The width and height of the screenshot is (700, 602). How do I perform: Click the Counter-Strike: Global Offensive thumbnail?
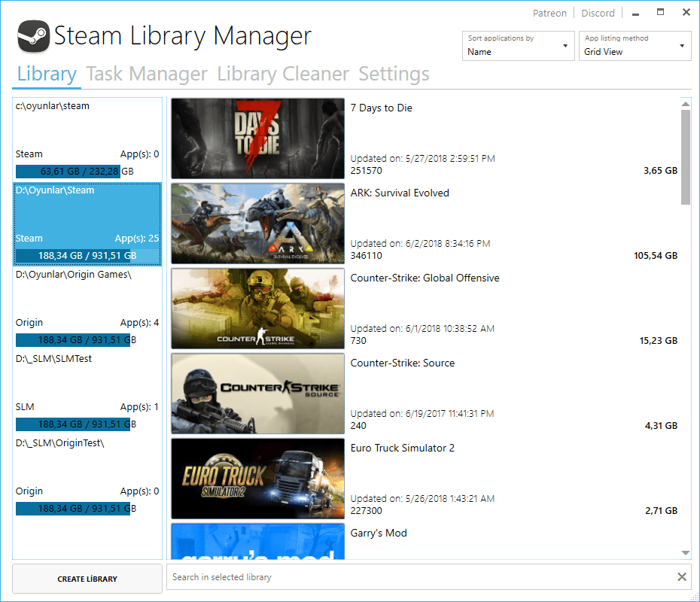coord(257,309)
